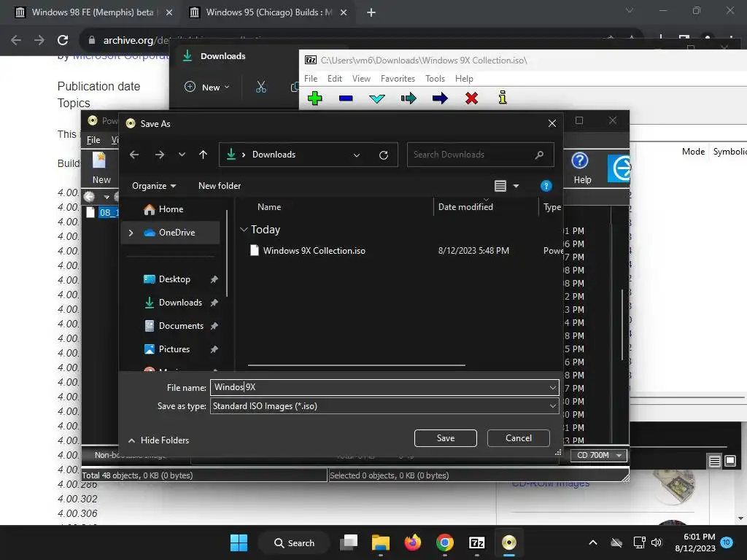The image size is (747, 560).
Task: Open 7-Zip Edit menu
Action: [x=334, y=79]
